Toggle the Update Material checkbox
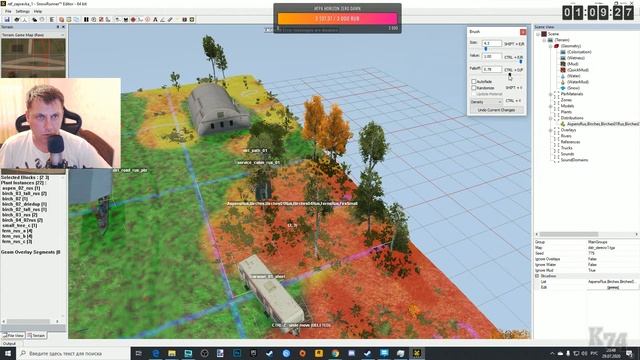The image size is (640, 360). pyautogui.click(x=474, y=94)
